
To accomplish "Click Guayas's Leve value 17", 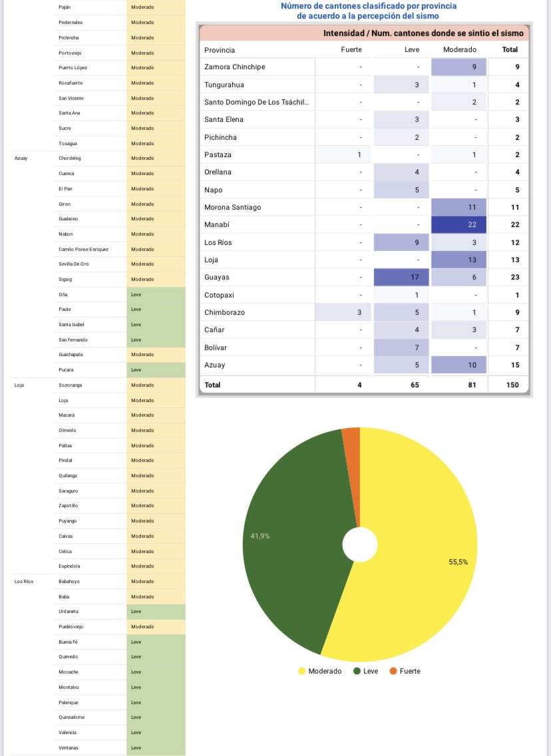I will tap(401, 278).
